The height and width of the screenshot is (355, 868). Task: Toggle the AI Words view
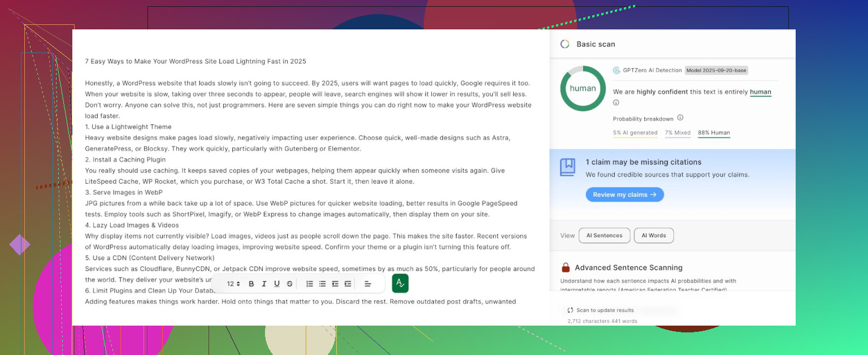click(x=653, y=236)
